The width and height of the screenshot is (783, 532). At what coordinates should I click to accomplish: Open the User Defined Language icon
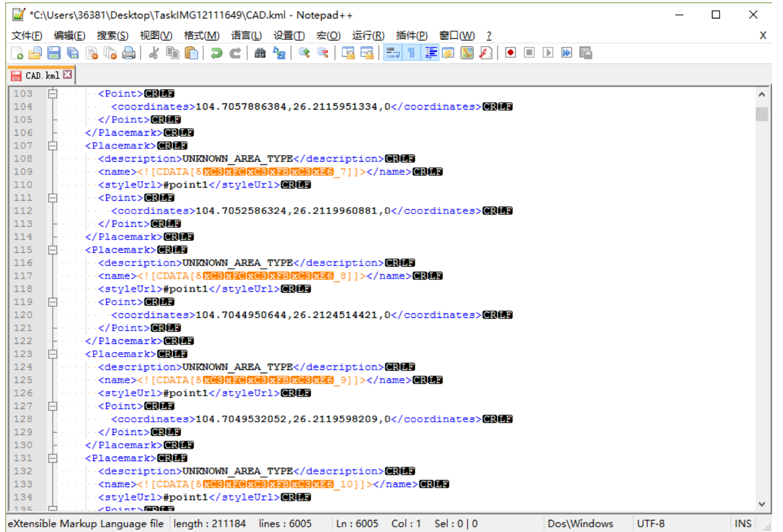(x=448, y=53)
